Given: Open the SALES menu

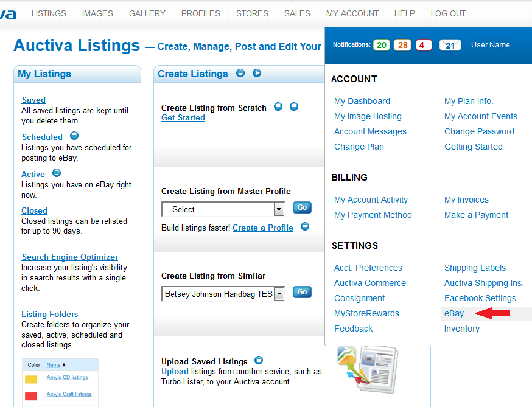Looking at the screenshot, I should (x=297, y=13).
